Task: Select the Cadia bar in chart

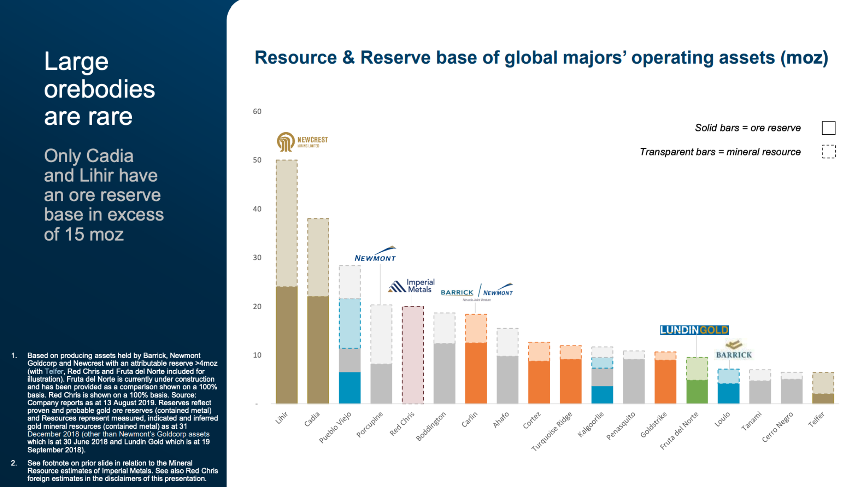Action: [318, 311]
